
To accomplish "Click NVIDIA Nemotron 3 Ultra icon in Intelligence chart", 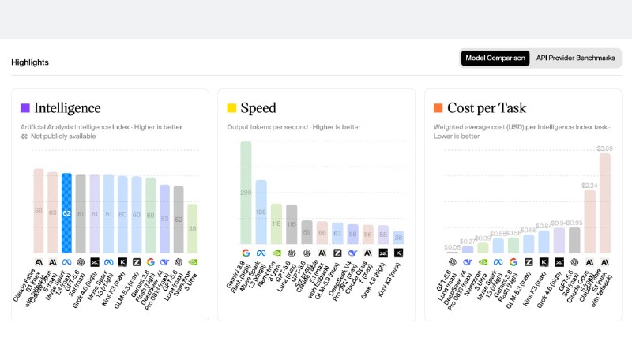I will [x=193, y=262].
